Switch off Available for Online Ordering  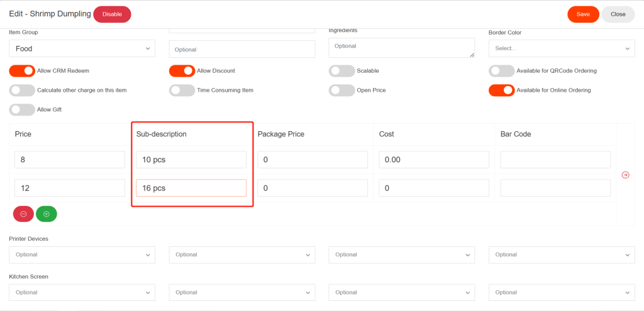point(501,90)
